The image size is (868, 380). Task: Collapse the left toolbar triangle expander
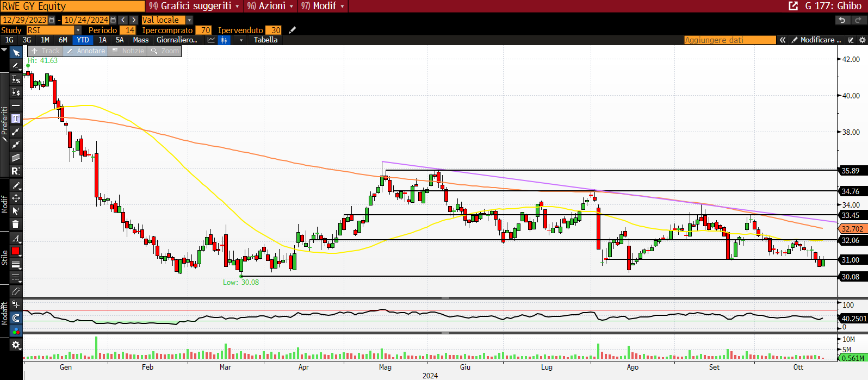click(4, 49)
